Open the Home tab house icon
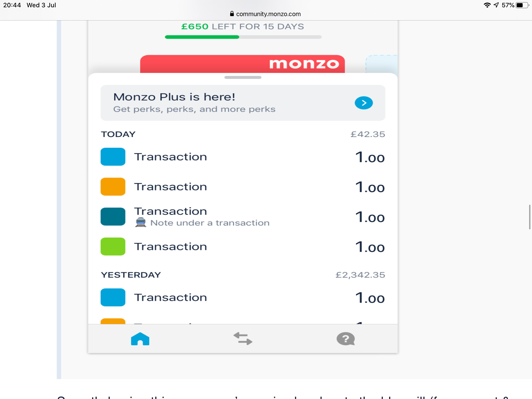This screenshot has height=399, width=532. (140, 339)
